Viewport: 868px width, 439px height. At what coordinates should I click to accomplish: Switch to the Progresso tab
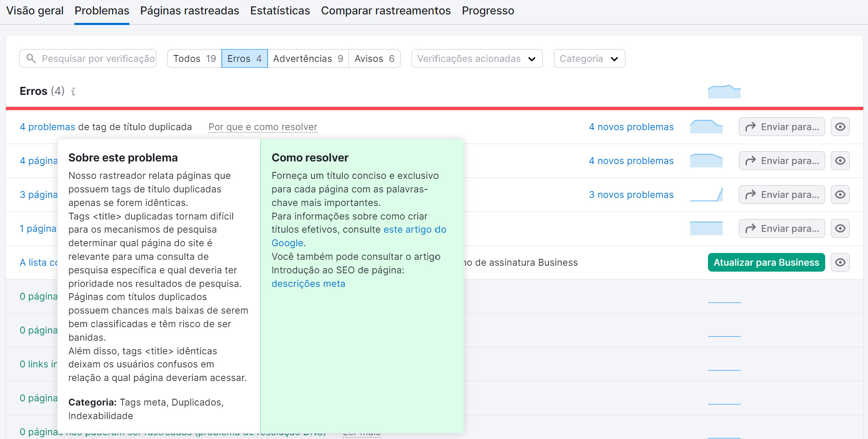(488, 11)
